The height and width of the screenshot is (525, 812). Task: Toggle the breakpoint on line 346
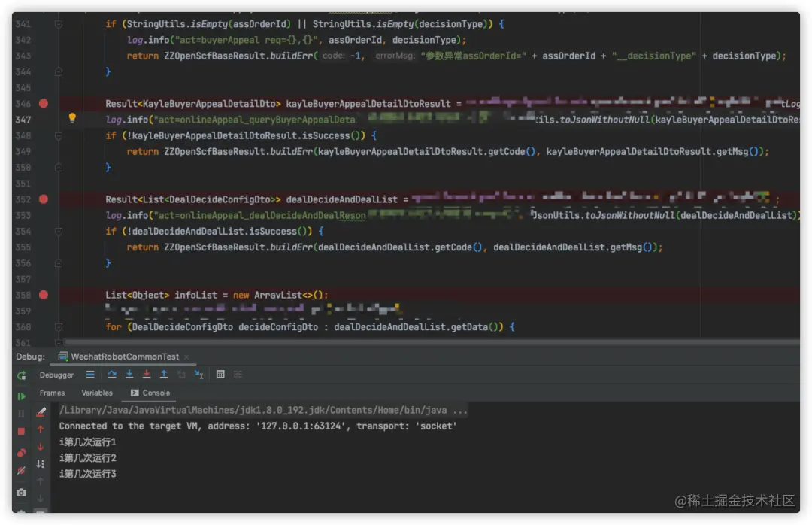(44, 103)
